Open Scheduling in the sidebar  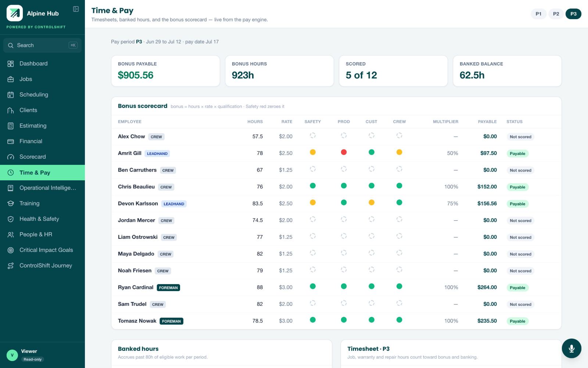click(42, 95)
